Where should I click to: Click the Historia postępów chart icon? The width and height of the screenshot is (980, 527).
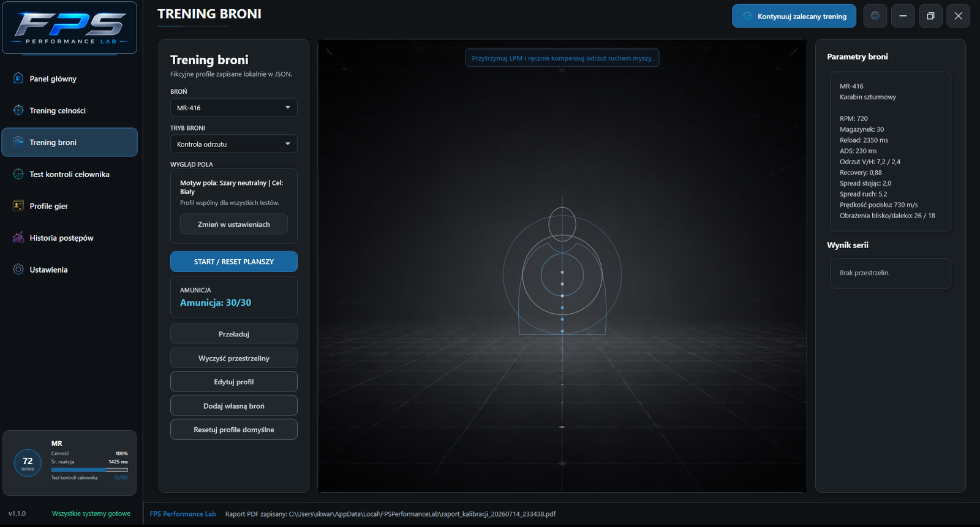point(18,238)
